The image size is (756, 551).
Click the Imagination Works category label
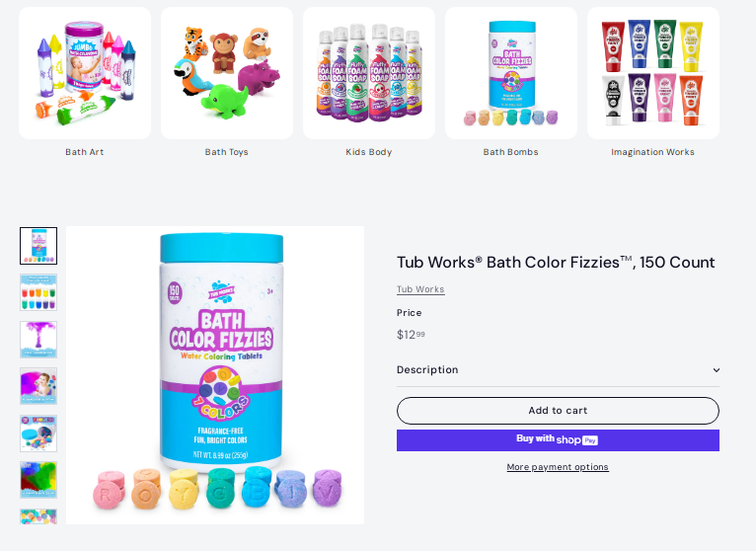pyautogui.click(x=652, y=152)
